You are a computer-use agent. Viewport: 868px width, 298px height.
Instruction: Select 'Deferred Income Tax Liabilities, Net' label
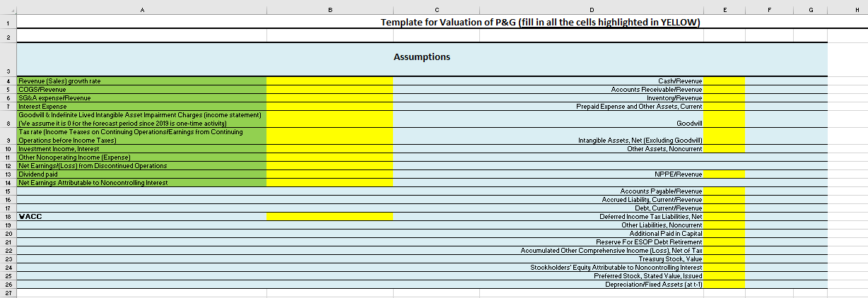tap(592, 217)
